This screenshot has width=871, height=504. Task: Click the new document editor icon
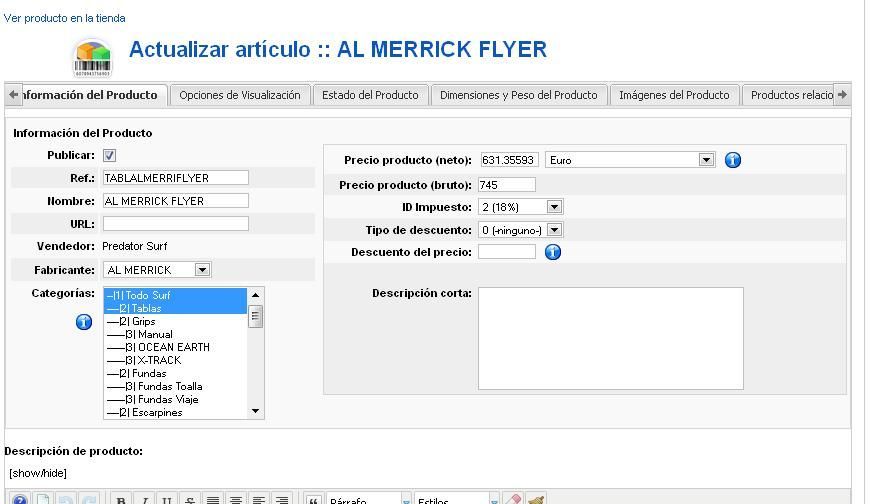(x=43, y=500)
